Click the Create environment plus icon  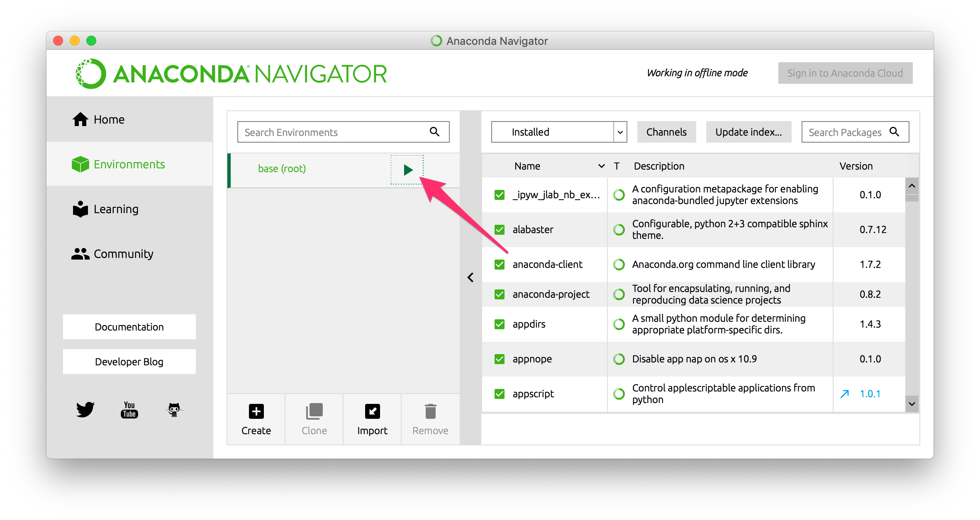(256, 411)
